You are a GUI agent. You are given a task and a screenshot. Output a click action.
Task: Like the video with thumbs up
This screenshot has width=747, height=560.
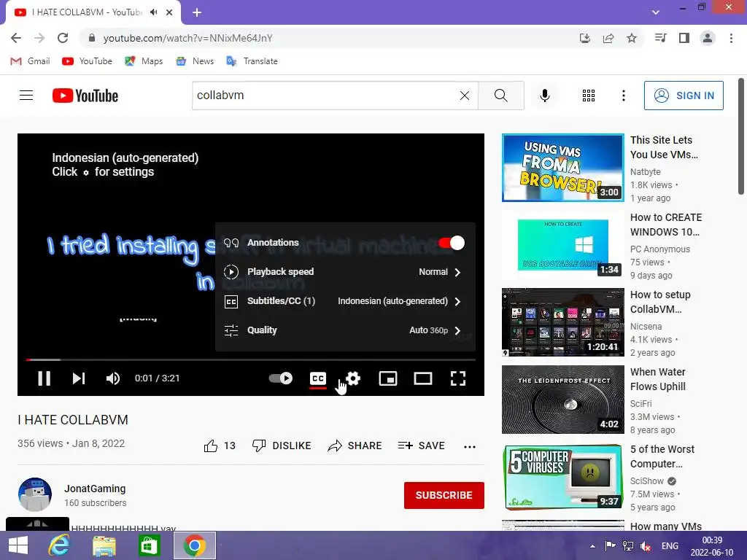click(219, 446)
